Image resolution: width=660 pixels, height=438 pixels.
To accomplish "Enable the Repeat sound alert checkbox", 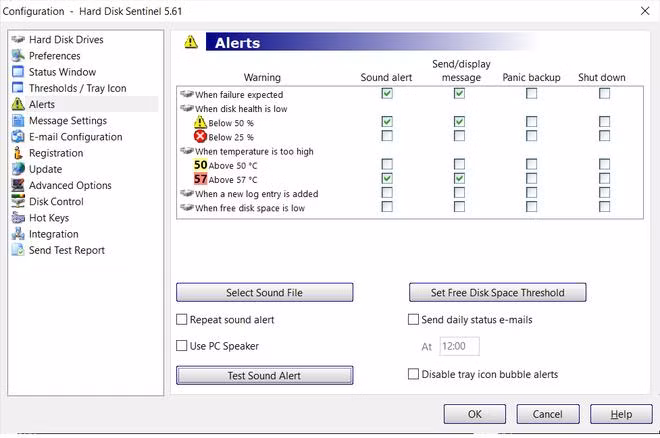I will click(182, 320).
